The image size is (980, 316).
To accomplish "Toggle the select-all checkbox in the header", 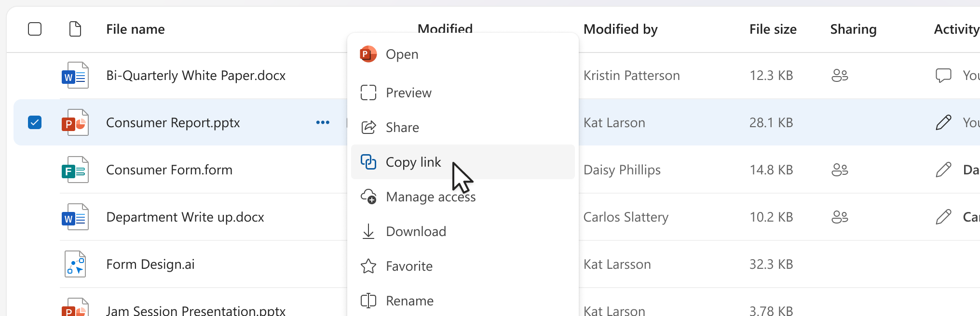I will click(35, 29).
